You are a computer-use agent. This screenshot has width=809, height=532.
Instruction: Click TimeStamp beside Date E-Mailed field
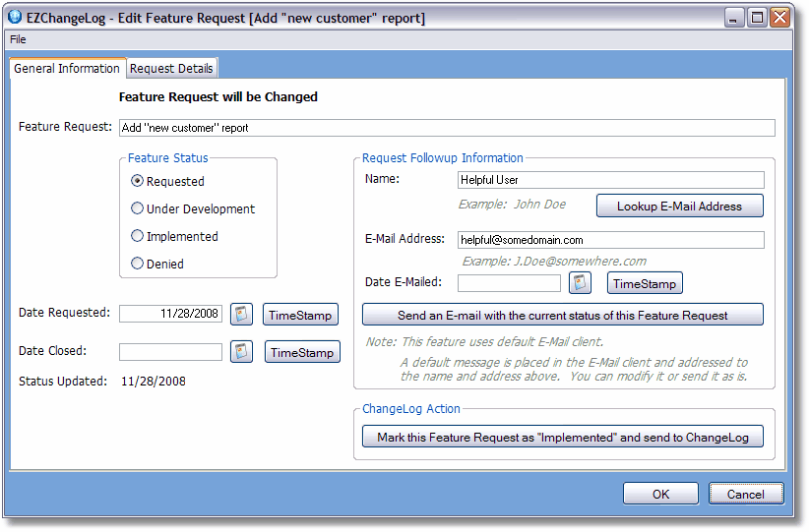coord(645,283)
